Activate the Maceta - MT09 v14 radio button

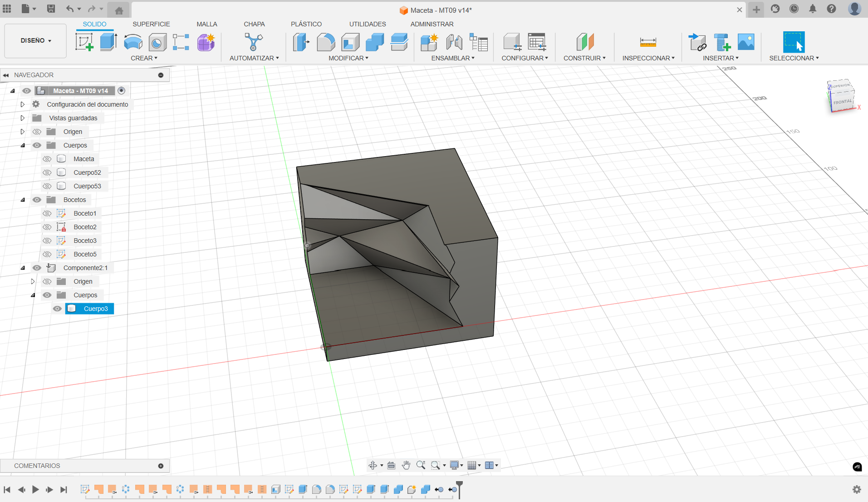pos(121,91)
